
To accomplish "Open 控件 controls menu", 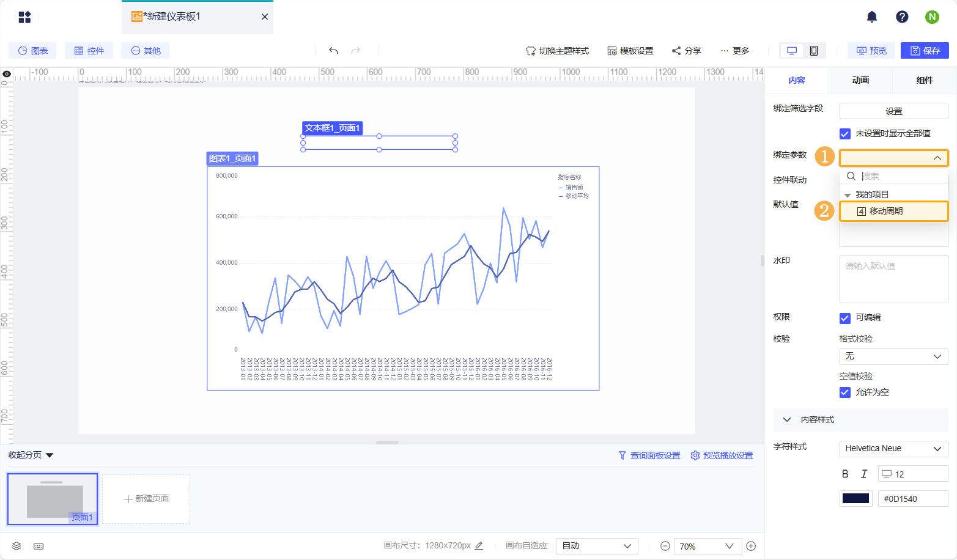I will [x=89, y=51].
